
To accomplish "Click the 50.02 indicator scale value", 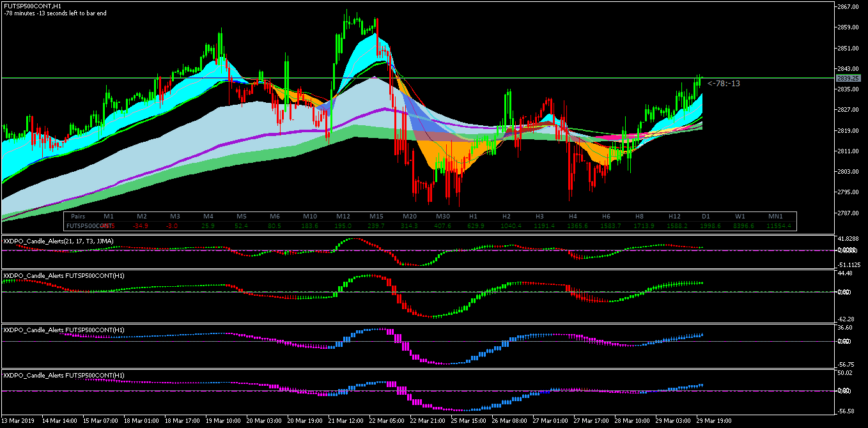I will (x=846, y=372).
